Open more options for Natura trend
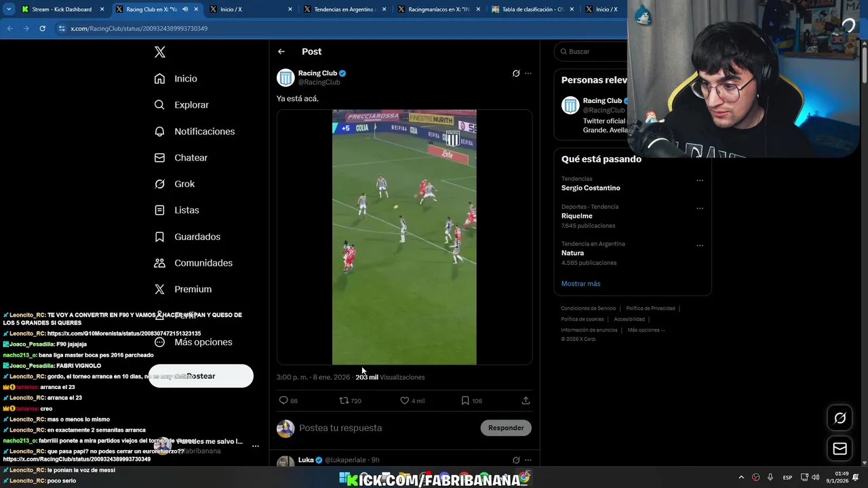Image resolution: width=868 pixels, height=488 pixels. [x=700, y=245]
